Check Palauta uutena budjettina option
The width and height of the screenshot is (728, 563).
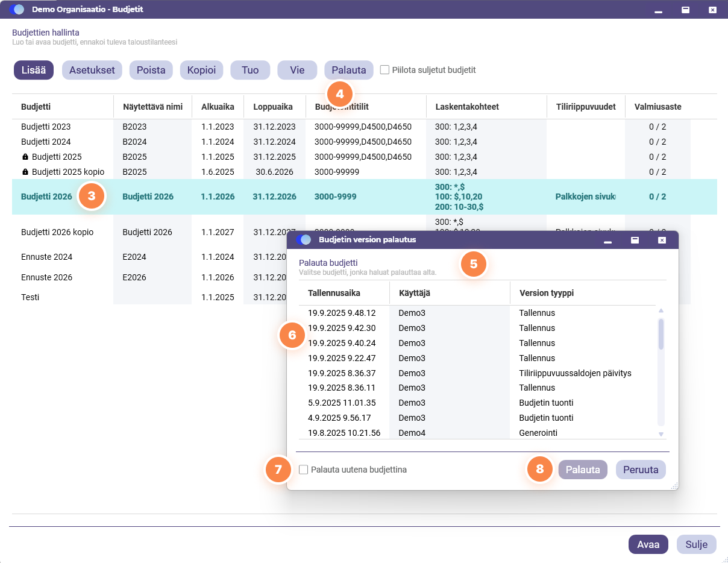[x=304, y=469]
